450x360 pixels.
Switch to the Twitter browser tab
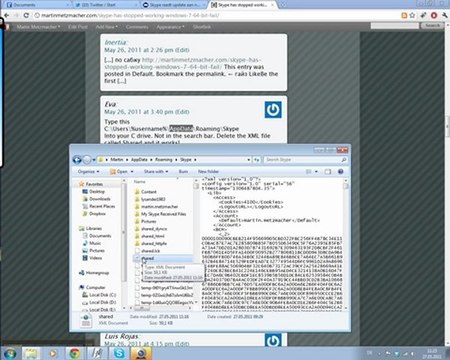pyautogui.click(x=105, y=5)
